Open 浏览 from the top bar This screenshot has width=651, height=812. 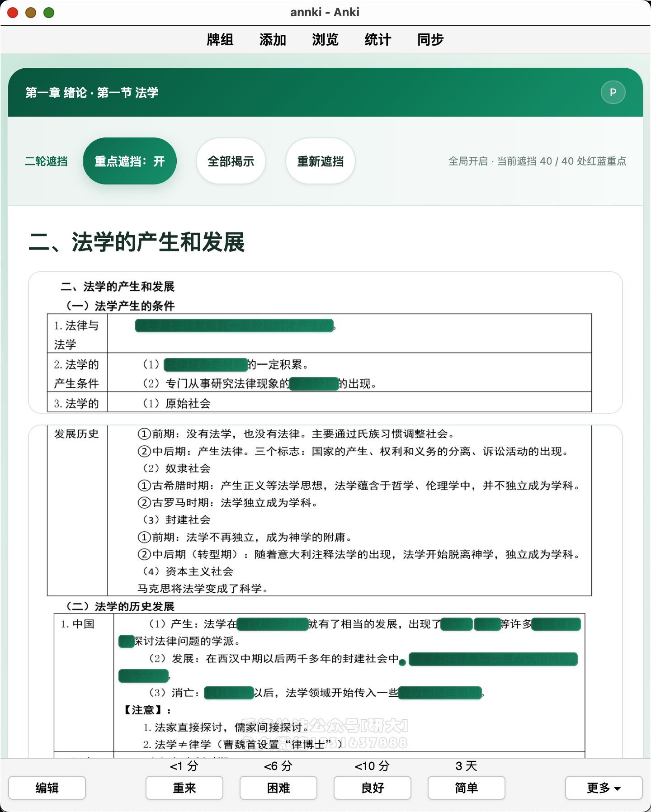tap(325, 40)
